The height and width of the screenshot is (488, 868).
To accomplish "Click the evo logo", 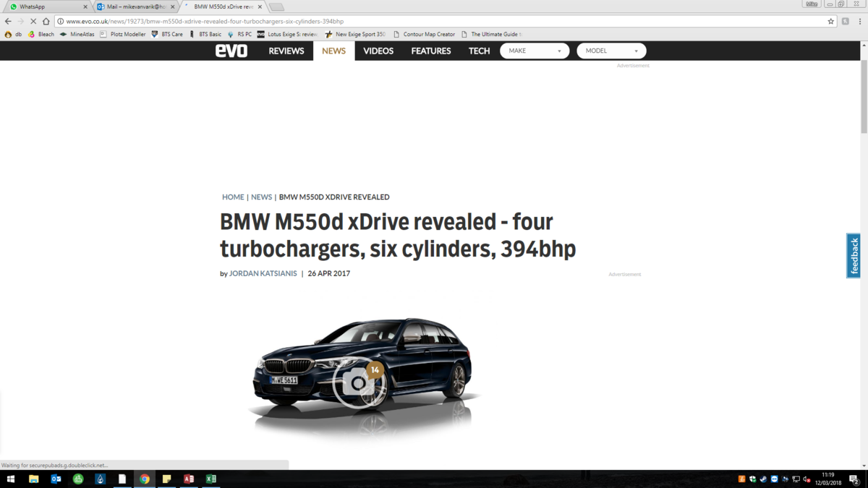I will (x=231, y=51).
